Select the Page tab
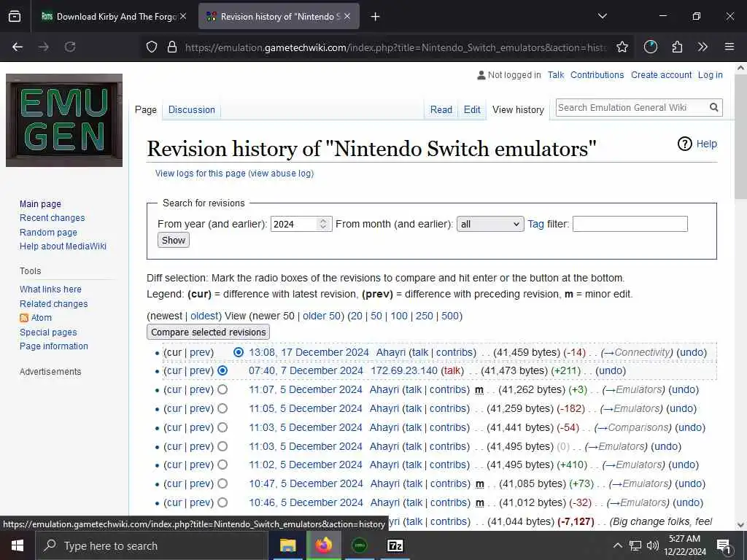 (x=146, y=109)
